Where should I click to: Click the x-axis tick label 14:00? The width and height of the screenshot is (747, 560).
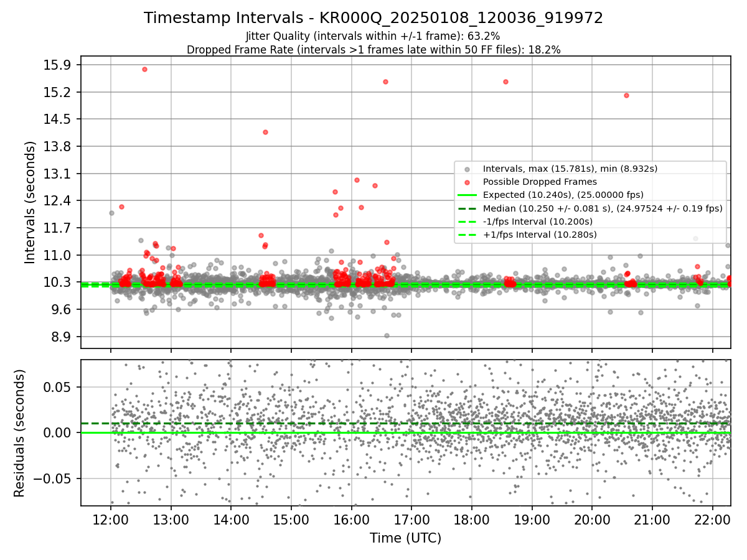pyautogui.click(x=231, y=519)
